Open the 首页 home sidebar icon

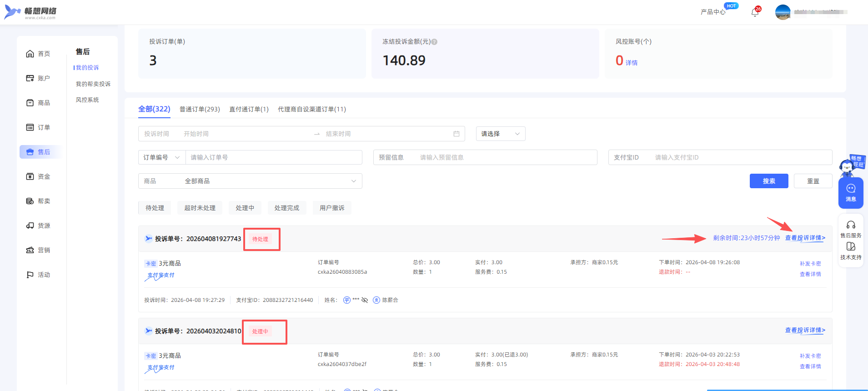click(30, 54)
